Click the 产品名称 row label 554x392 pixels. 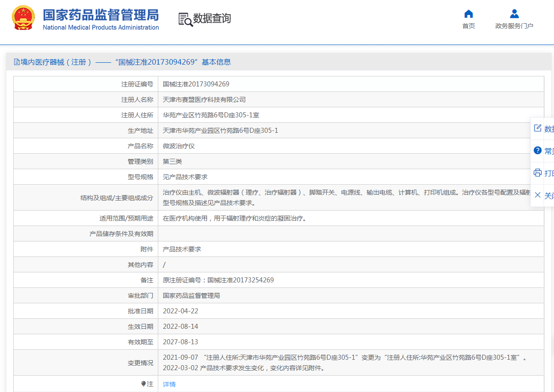tap(141, 146)
